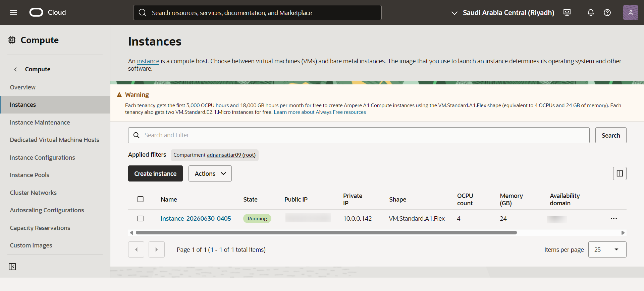Click the Name column header
This screenshot has width=644, height=291.
(x=169, y=200)
